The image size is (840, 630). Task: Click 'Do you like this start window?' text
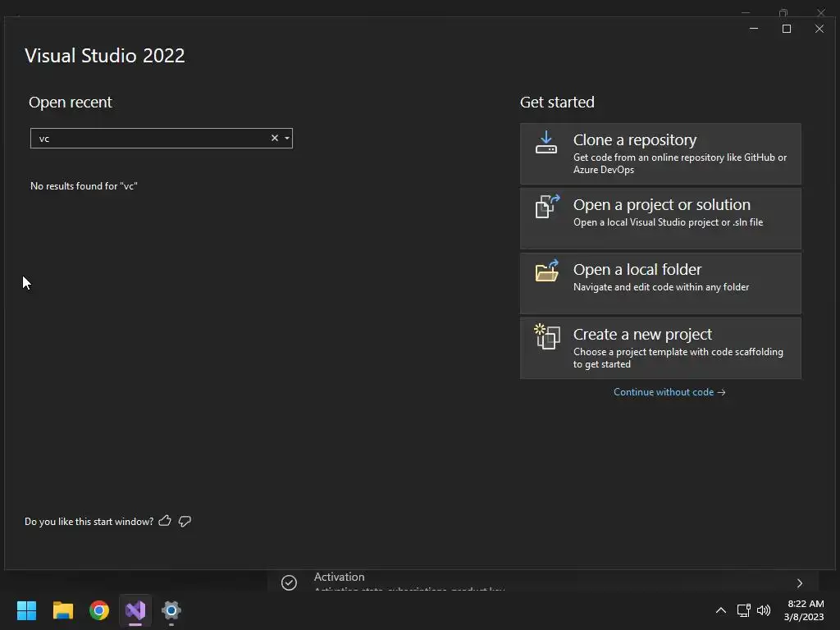[x=89, y=521]
